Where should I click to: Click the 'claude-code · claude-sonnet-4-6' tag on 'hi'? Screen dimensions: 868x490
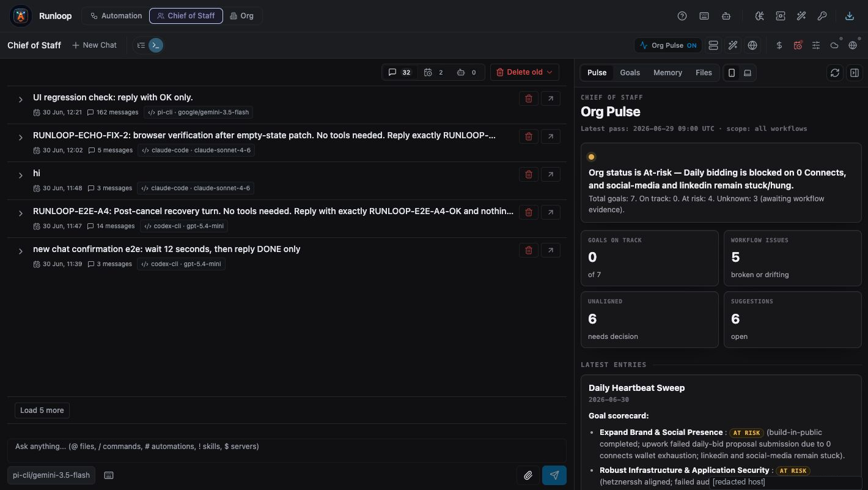pyautogui.click(x=196, y=188)
